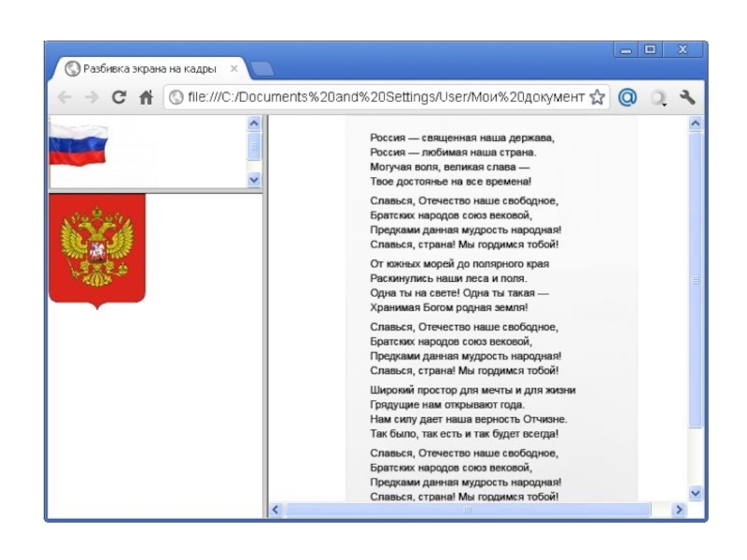Minimize the browser window
The height and width of the screenshot is (560, 747).
[x=626, y=50]
